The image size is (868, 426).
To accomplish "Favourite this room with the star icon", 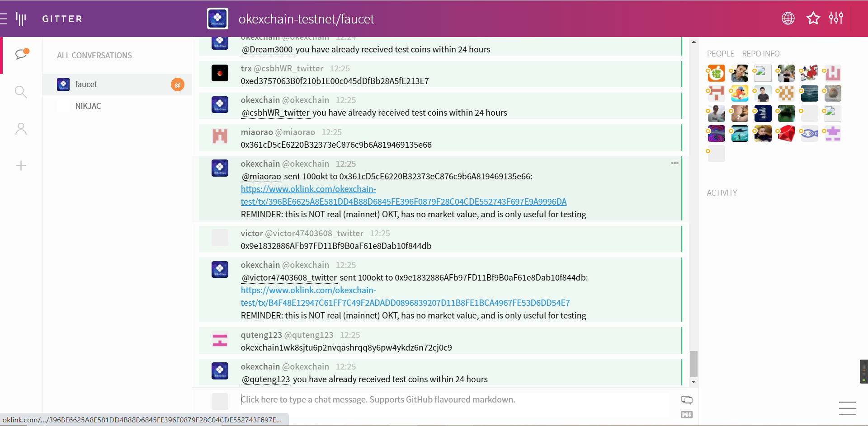I will (x=813, y=19).
